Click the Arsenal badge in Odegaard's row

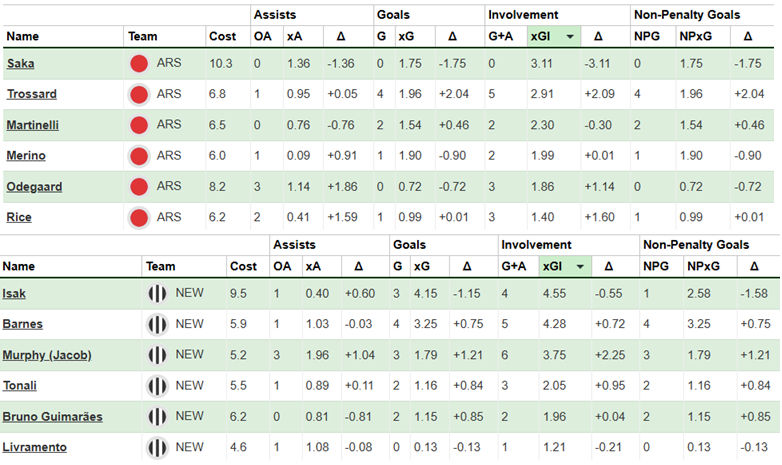[x=139, y=187]
